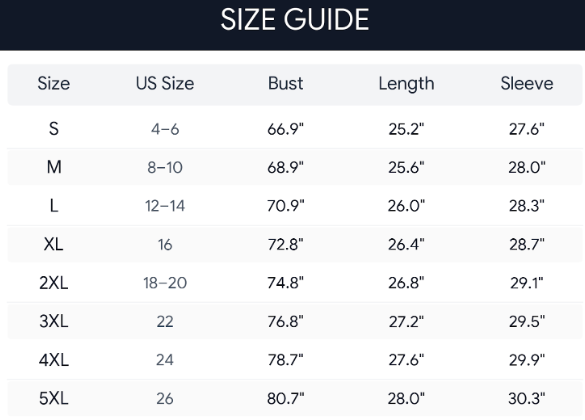Click the Bust column header
Screen dimensions: 585x420
(x=285, y=84)
